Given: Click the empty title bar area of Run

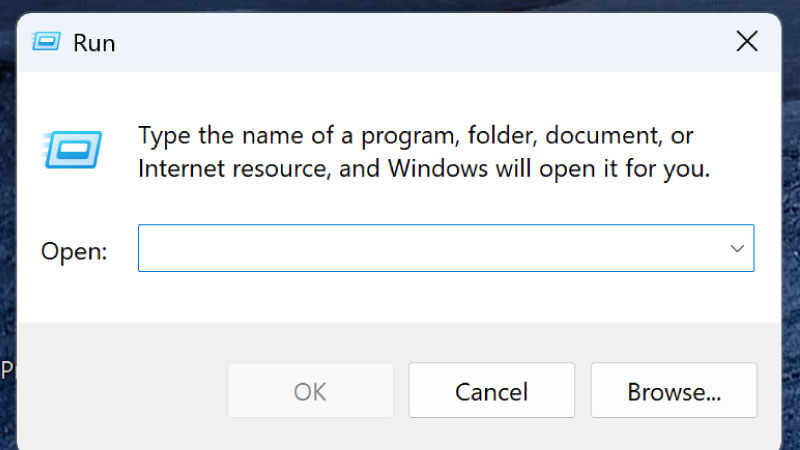Looking at the screenshot, I should (x=400, y=42).
